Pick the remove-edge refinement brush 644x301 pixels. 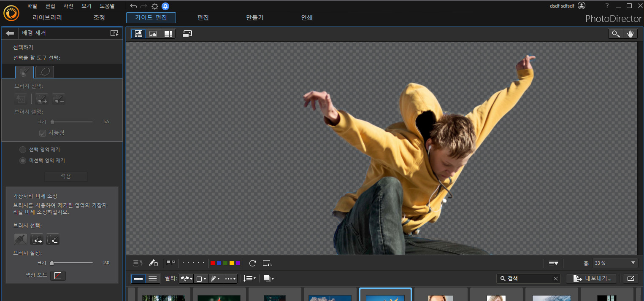pyautogui.click(x=53, y=239)
